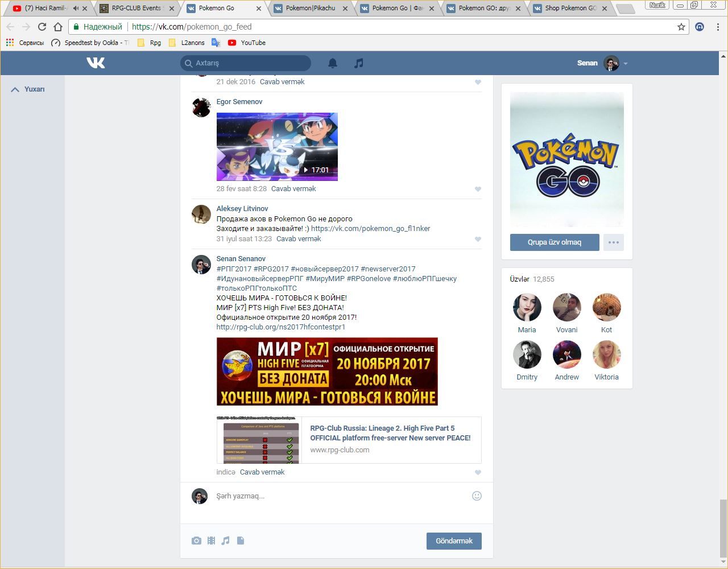Like Senan Senanov's comment with heart icon

click(478, 472)
